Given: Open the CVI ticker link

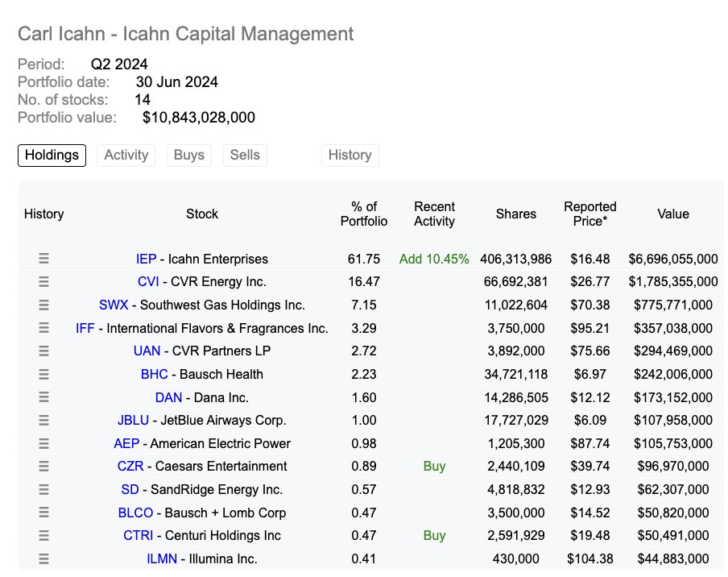Looking at the screenshot, I should (148, 281).
